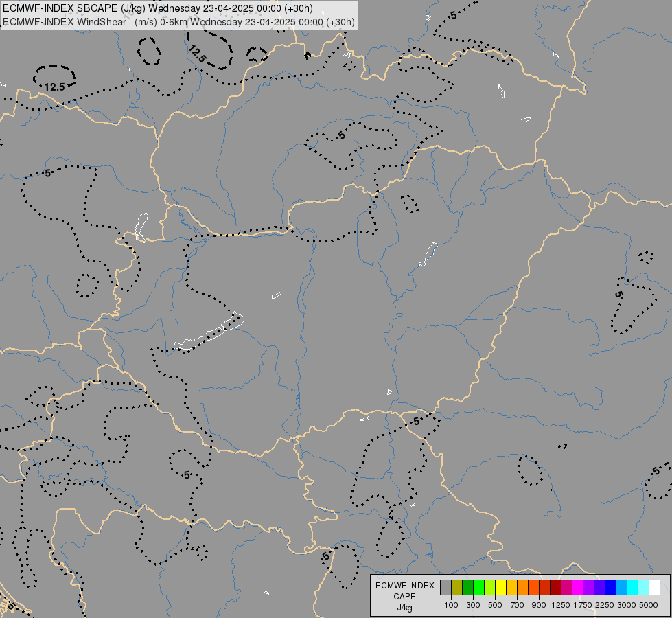Choose the pure blue legend swatch
Screen dimensions: 672x618
tap(611, 587)
